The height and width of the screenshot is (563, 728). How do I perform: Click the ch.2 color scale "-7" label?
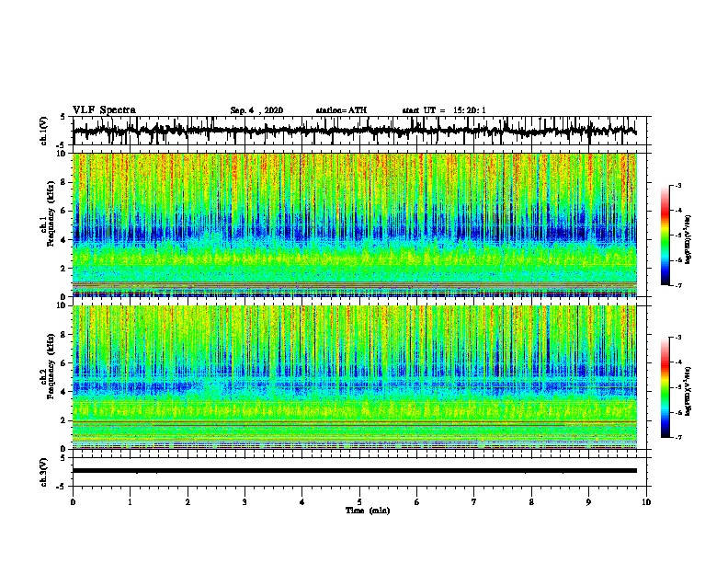click(678, 438)
